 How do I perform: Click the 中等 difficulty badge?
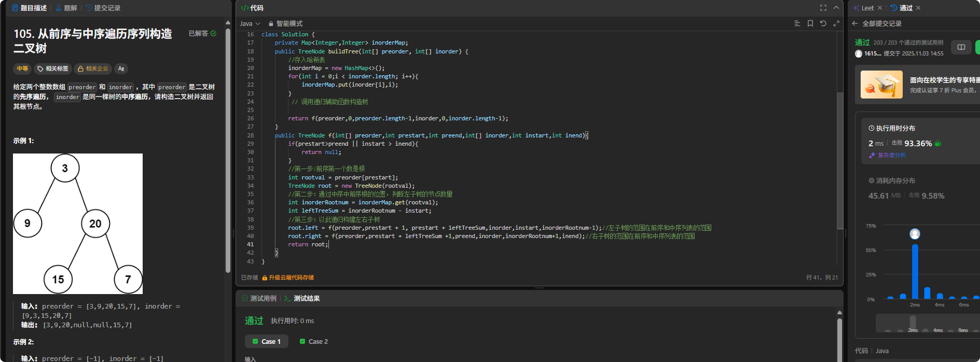pyautogui.click(x=22, y=68)
